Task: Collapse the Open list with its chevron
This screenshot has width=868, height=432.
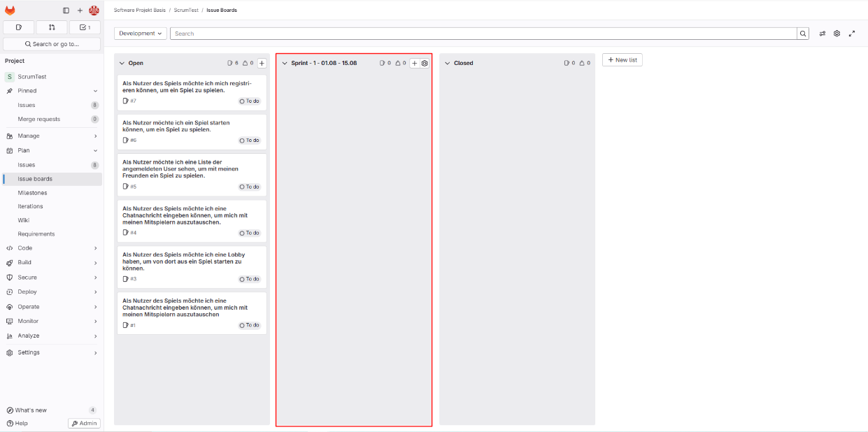Action: 122,63
